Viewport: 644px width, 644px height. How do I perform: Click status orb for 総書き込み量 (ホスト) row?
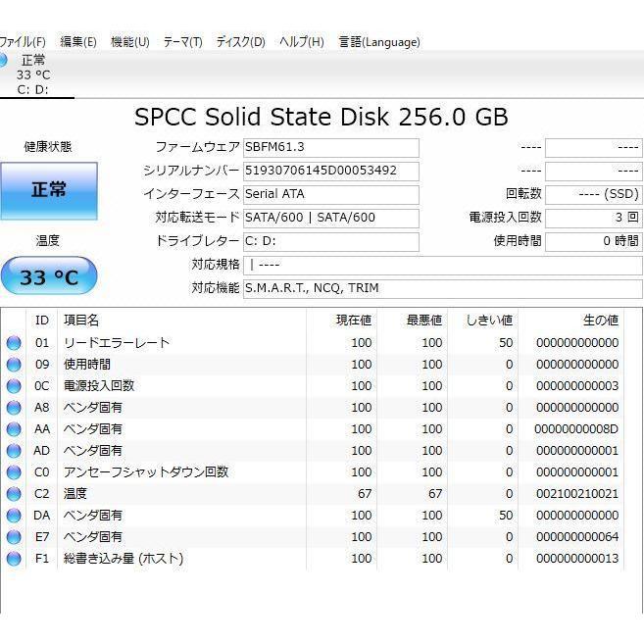[14, 559]
